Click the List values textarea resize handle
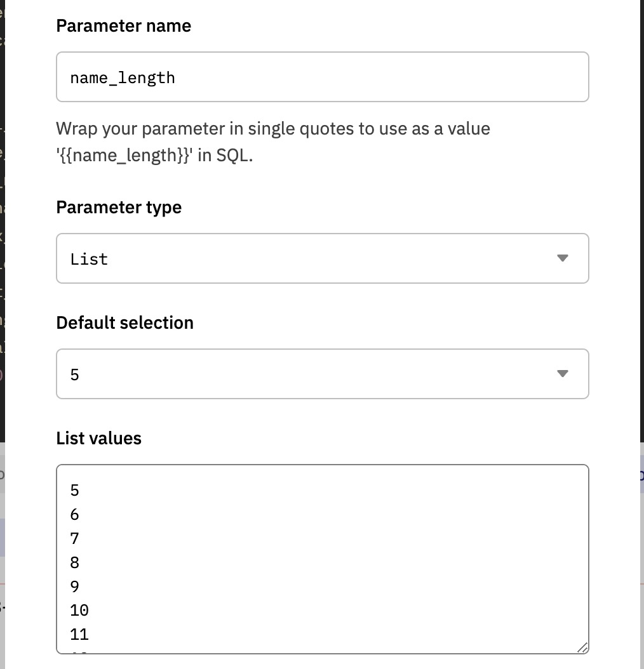Image resolution: width=644 pixels, height=669 pixels. [582, 647]
